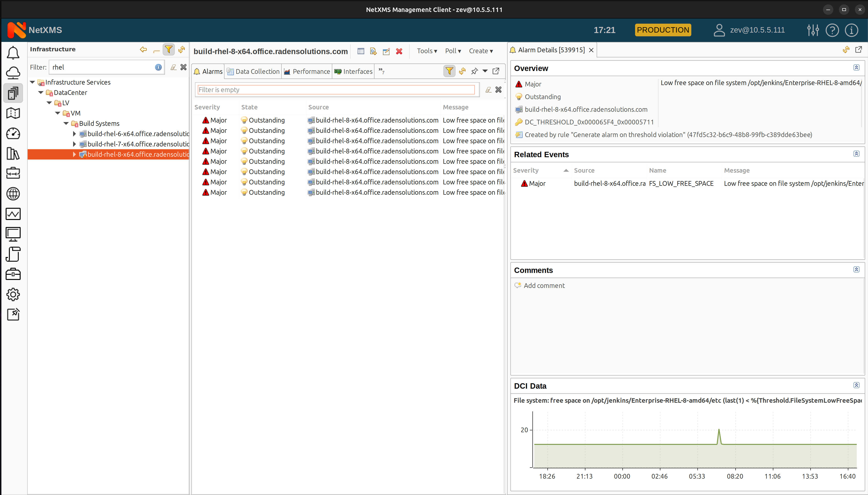
Task: Select the alarm filter funnel icon
Action: (x=449, y=71)
